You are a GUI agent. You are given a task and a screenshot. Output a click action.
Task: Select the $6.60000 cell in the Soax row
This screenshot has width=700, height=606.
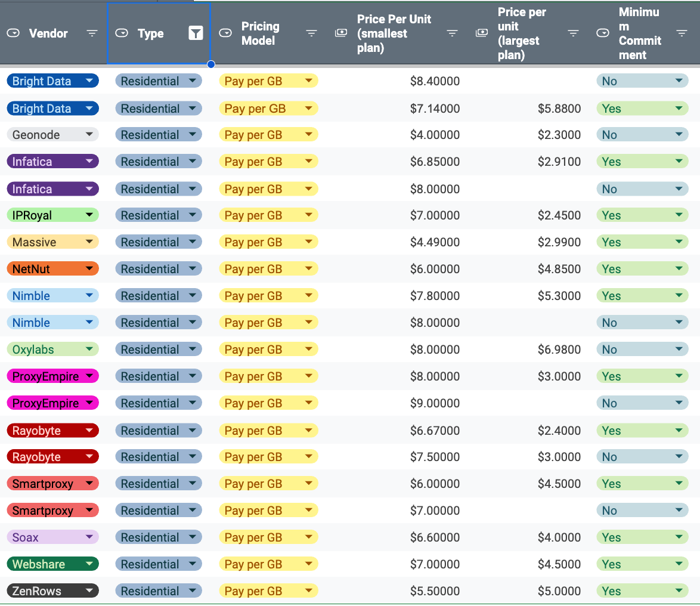(x=435, y=537)
